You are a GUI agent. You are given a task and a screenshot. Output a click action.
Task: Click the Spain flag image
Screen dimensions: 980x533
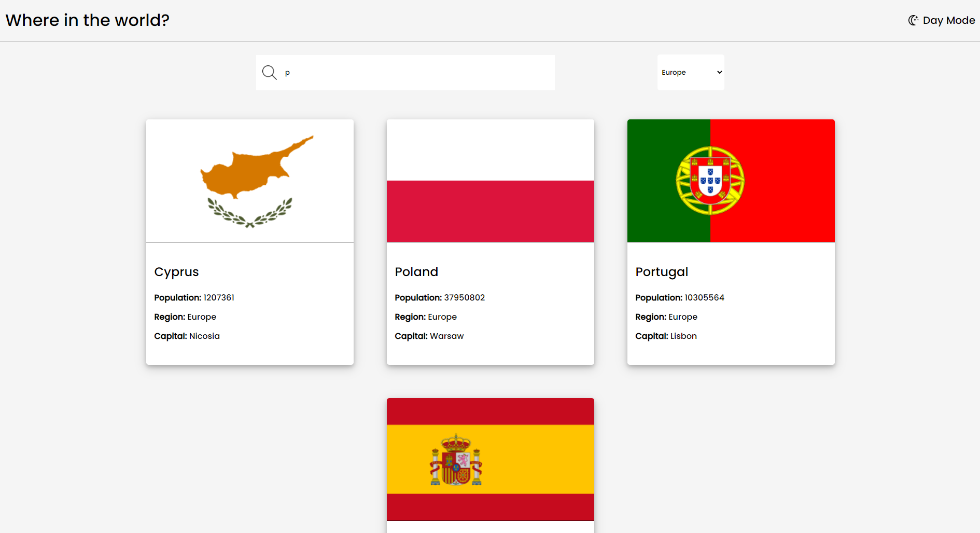(490, 459)
